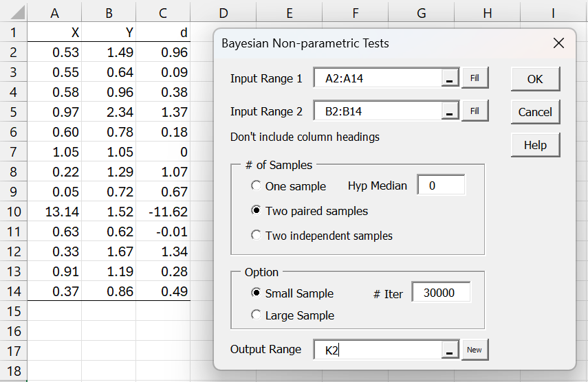Cancel the dialog

[x=535, y=112]
